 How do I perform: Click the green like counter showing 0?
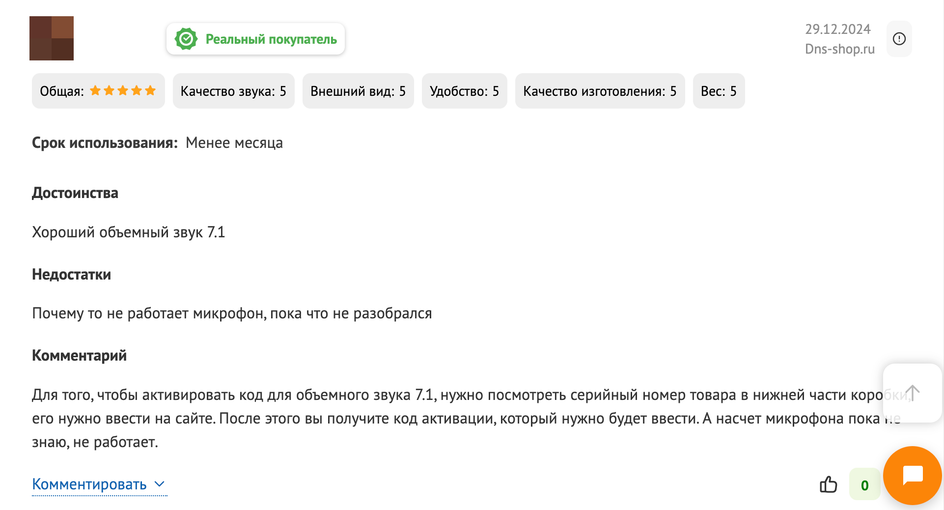pyautogui.click(x=865, y=485)
